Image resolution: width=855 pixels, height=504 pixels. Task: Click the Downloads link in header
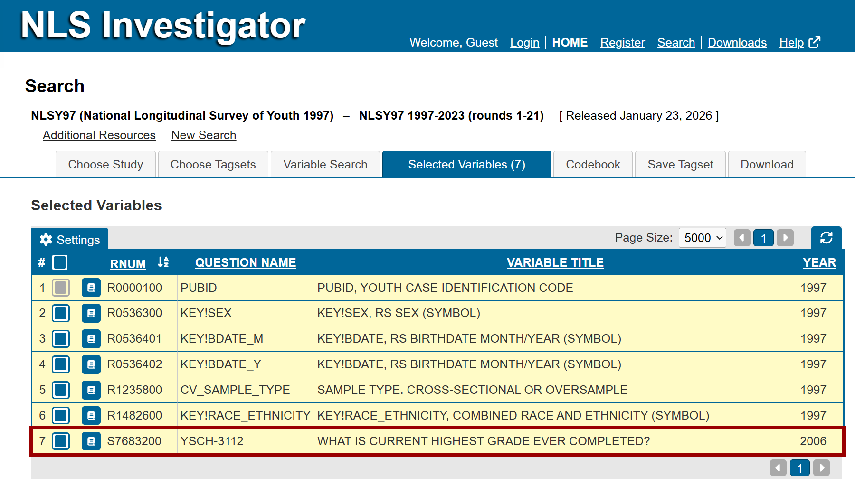pyautogui.click(x=737, y=43)
